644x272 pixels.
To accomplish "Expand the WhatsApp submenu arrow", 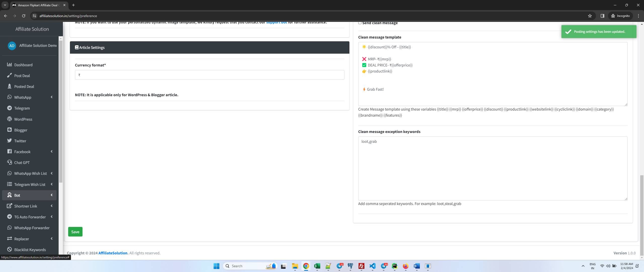I will (x=52, y=97).
